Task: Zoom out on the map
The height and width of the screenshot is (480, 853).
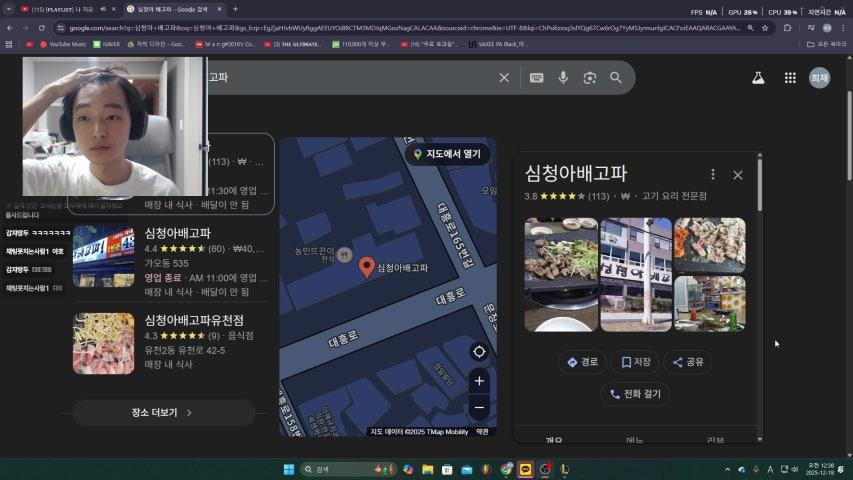Action: [x=479, y=407]
